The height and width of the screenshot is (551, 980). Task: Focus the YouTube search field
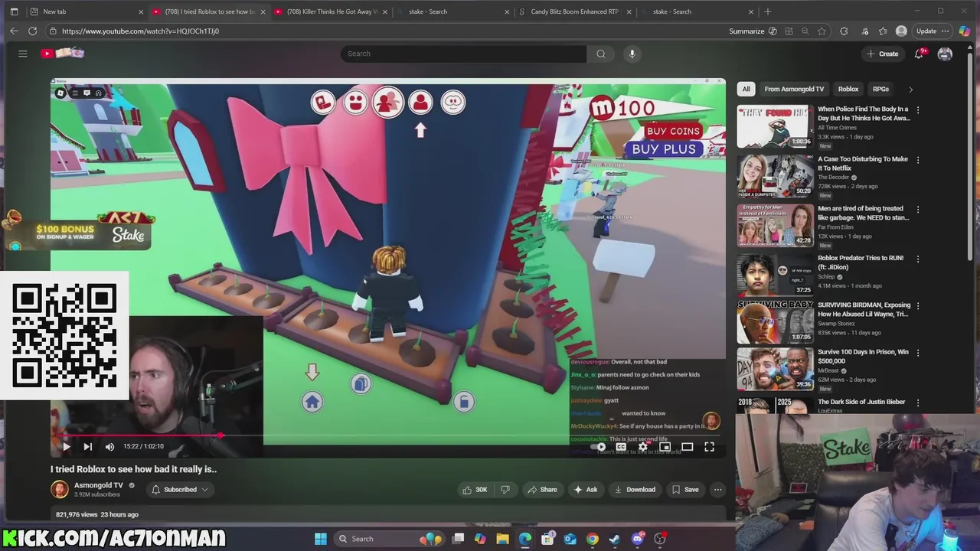click(x=463, y=54)
